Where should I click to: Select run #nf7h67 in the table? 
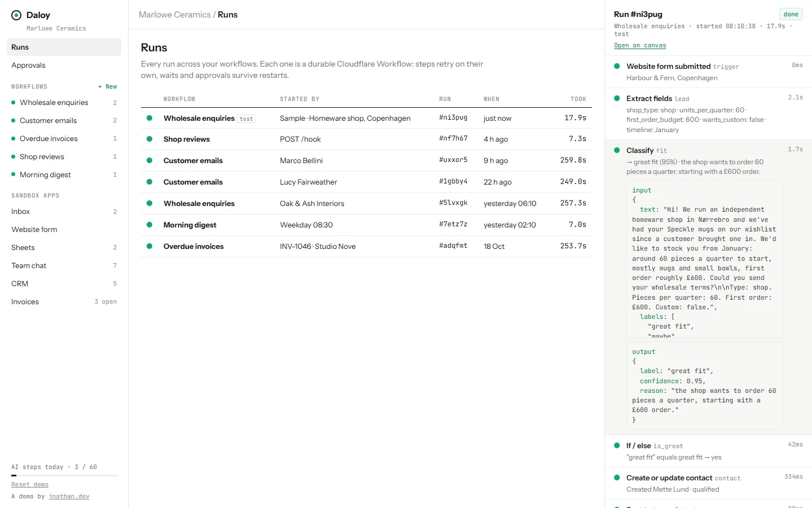(x=367, y=139)
